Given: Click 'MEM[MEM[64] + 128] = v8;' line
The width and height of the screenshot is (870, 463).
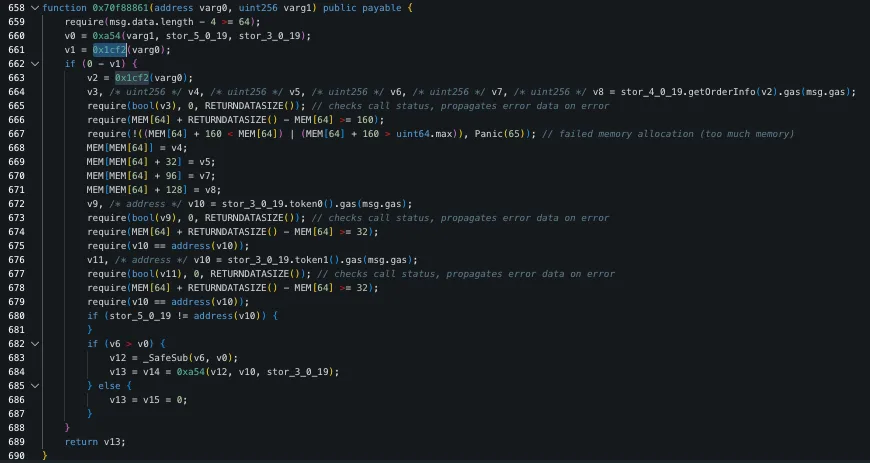Looking at the screenshot, I should pos(154,190).
